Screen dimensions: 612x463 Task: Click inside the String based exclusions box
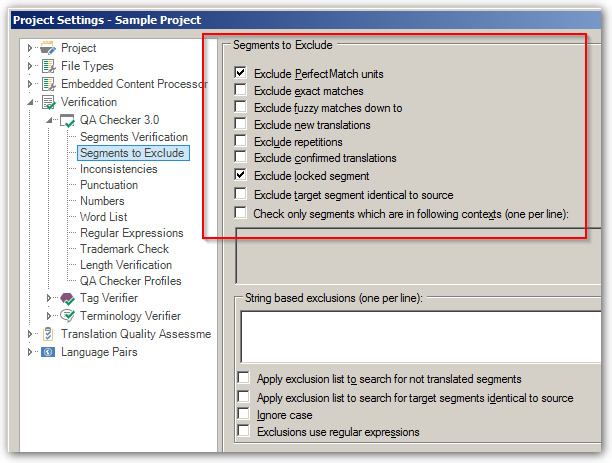click(x=421, y=337)
